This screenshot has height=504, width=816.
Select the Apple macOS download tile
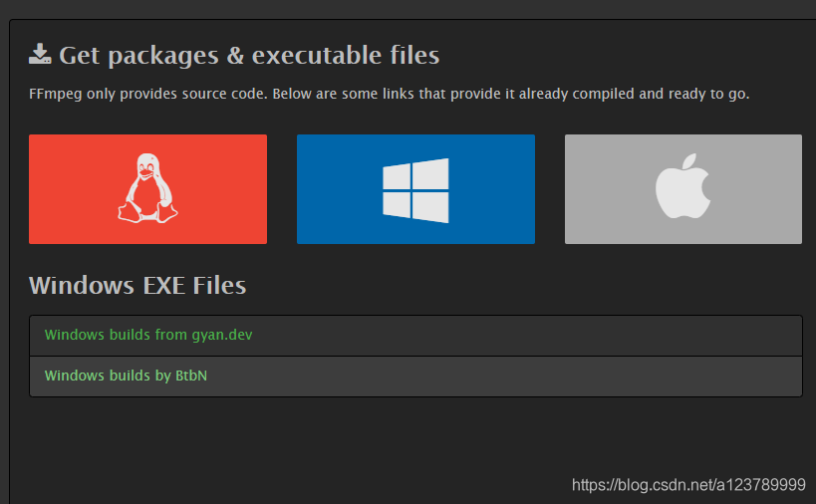[683, 189]
